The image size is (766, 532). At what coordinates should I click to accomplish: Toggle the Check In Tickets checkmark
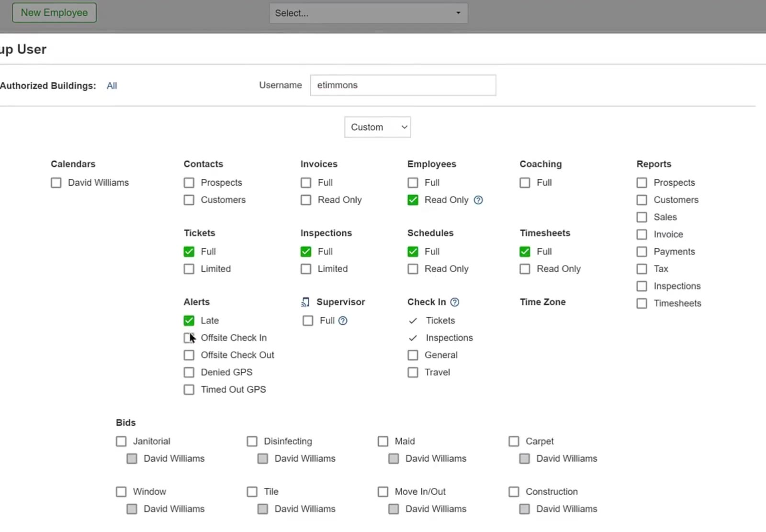click(413, 321)
